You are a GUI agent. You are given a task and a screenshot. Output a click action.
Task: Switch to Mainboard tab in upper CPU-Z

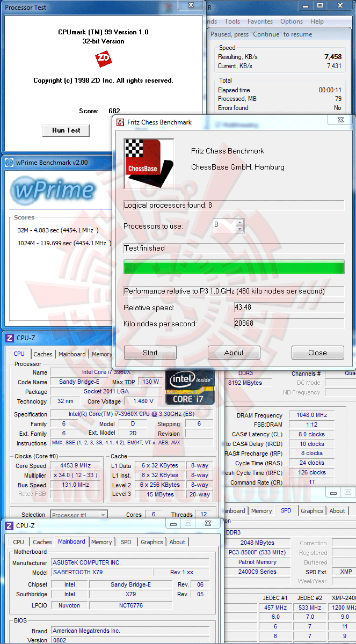point(72,354)
